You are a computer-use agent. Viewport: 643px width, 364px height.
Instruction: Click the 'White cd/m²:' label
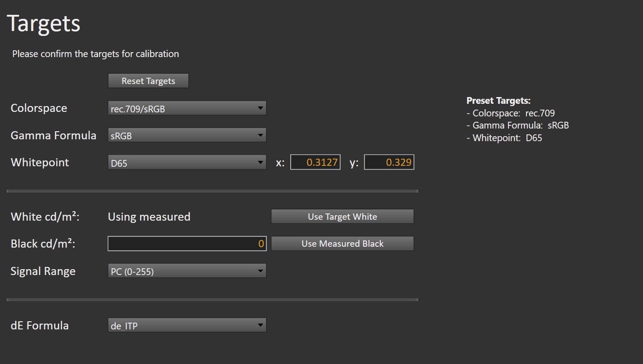point(45,217)
